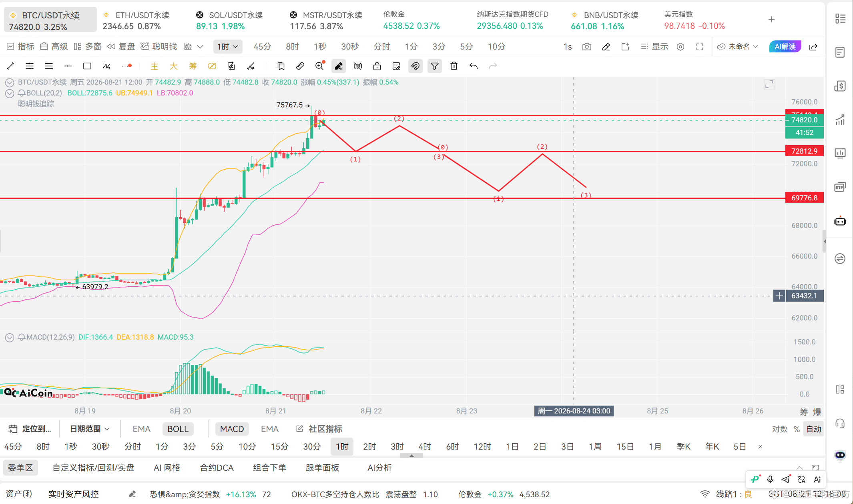Enable logarithmic scale 对数

pos(779,429)
